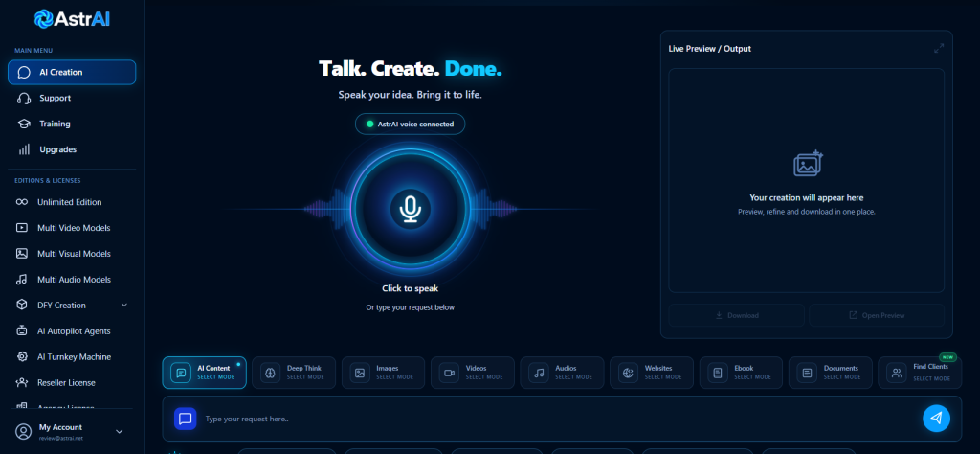The width and height of the screenshot is (980, 454).
Task: Select the Videos mode tab
Action: pyautogui.click(x=473, y=373)
